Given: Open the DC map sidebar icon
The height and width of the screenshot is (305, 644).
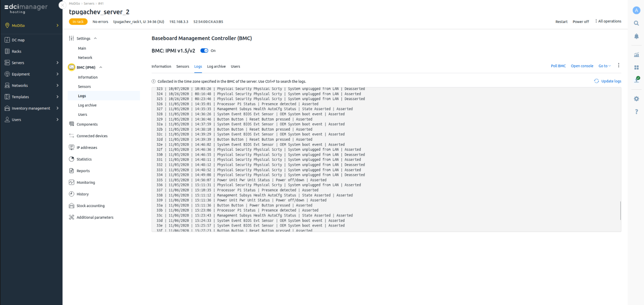Looking at the screenshot, I should tap(7, 40).
